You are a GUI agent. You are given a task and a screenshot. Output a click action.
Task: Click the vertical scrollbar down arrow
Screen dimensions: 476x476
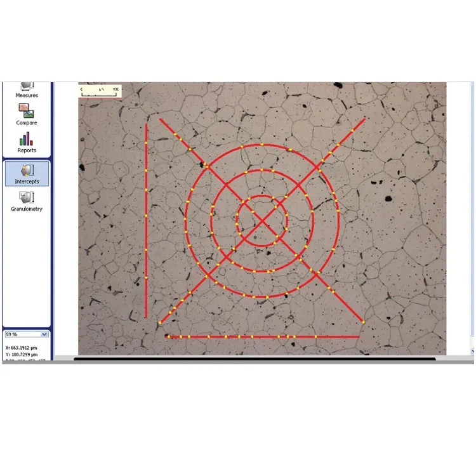coord(473,350)
